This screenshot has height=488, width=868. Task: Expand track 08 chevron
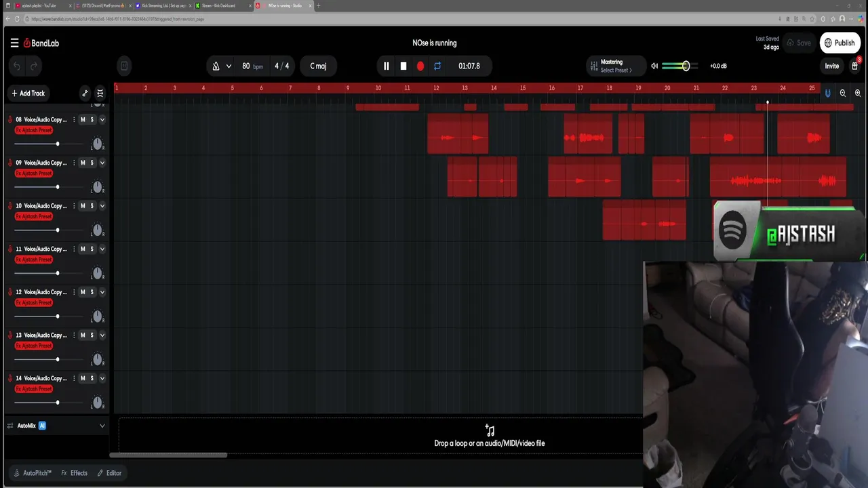[x=102, y=119]
